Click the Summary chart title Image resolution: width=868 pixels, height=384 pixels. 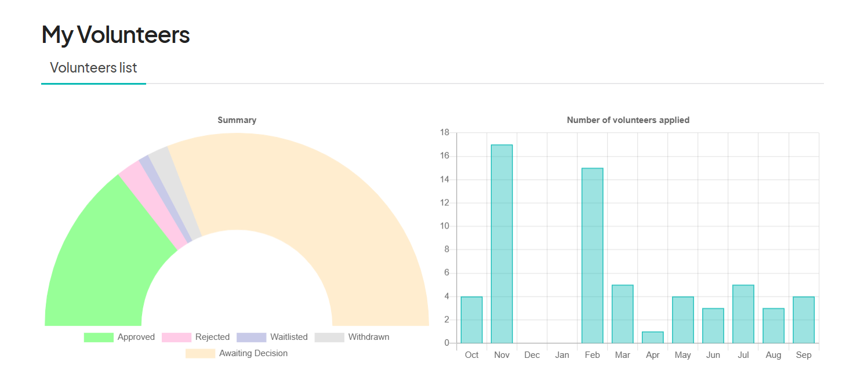click(237, 120)
